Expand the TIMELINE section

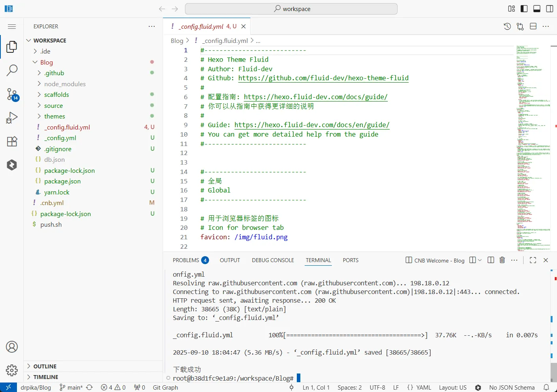click(46, 377)
